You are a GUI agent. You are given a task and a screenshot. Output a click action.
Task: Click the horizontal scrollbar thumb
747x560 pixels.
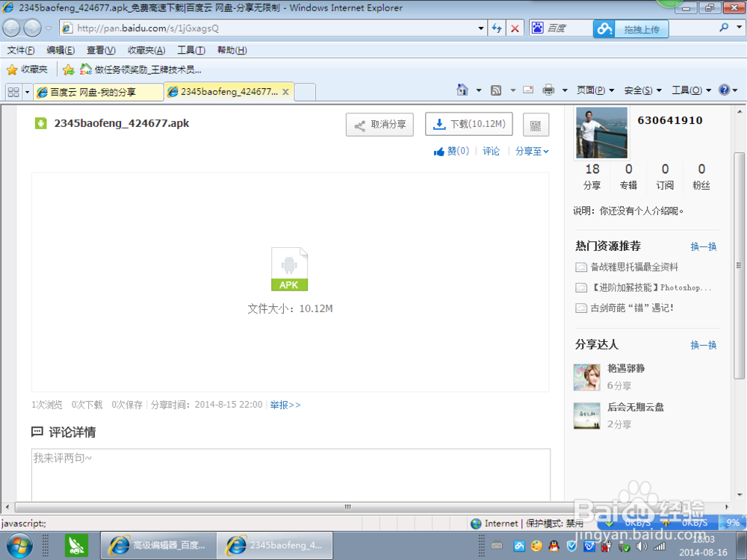pos(348,507)
